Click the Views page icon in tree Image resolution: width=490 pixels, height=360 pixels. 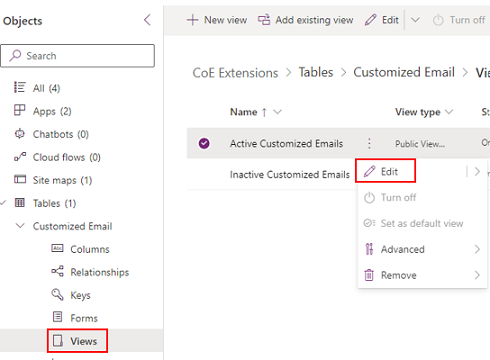click(x=58, y=341)
